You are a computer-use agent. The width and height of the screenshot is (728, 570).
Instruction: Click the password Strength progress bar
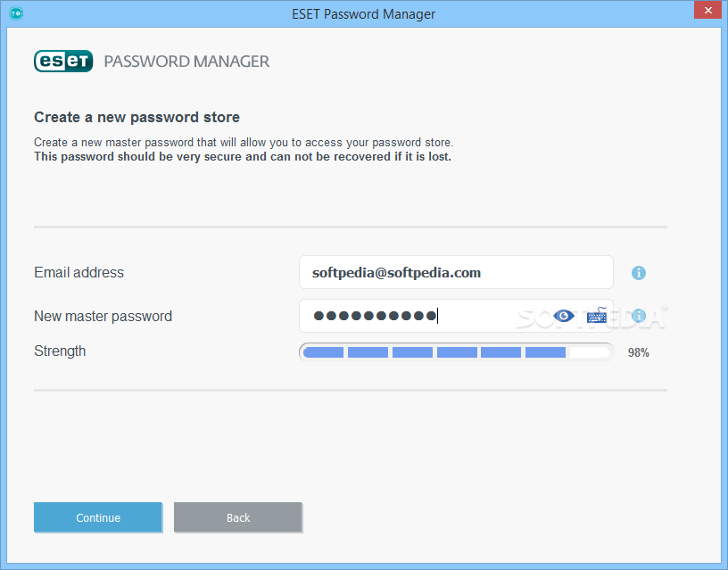(457, 352)
